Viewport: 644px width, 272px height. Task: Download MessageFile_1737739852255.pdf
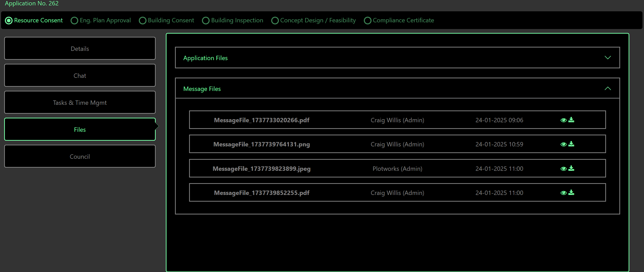tap(571, 193)
